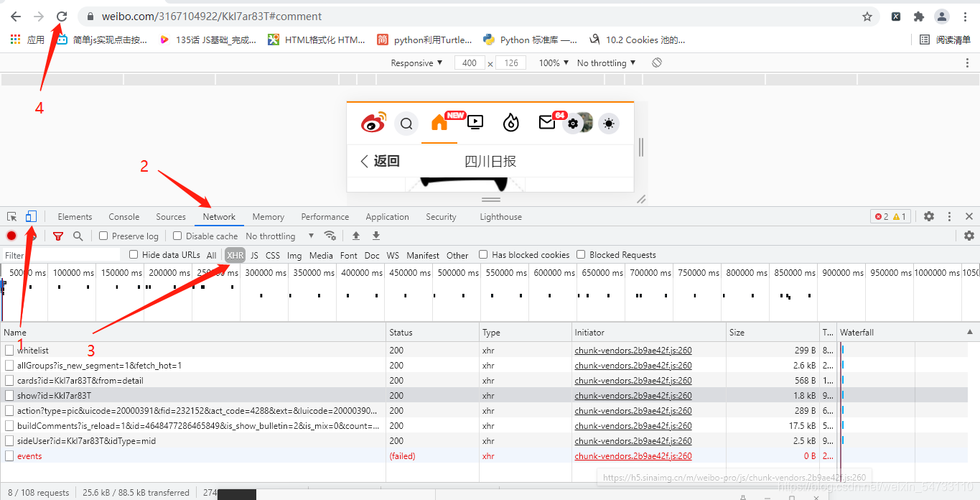Click the rotate device icon in responsive bar
Screen dimensions: 980x500
[x=656, y=62]
